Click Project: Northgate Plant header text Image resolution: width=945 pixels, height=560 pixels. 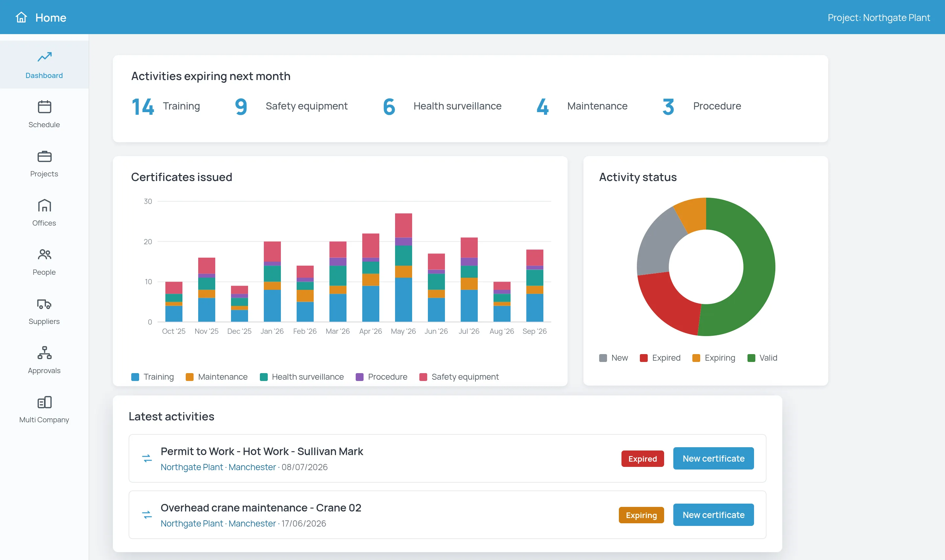[x=878, y=17]
